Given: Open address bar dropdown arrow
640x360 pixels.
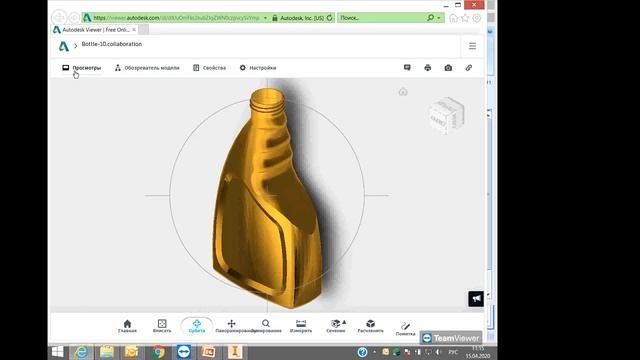Looking at the screenshot, I should pos(265,18).
